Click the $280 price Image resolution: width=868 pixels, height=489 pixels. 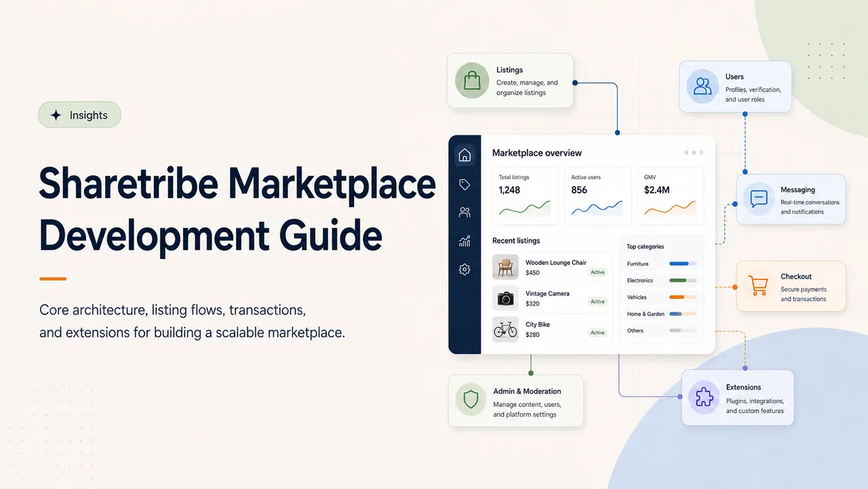533,335
